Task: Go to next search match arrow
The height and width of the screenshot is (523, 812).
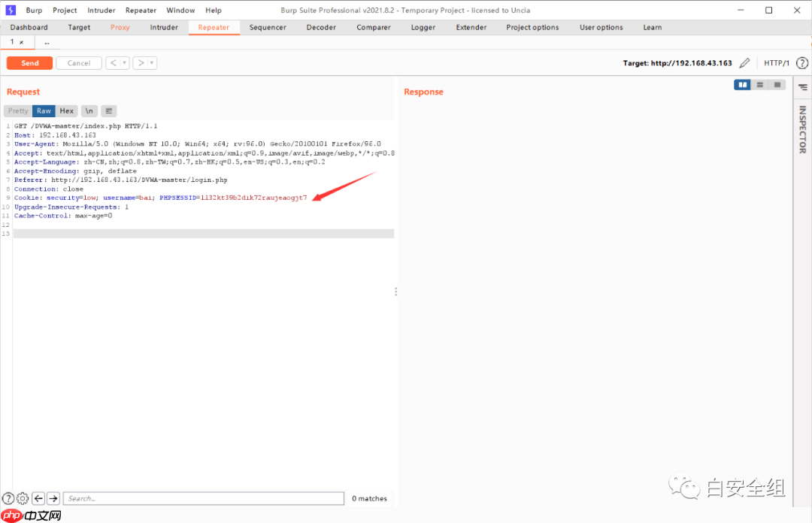Action: coord(53,499)
